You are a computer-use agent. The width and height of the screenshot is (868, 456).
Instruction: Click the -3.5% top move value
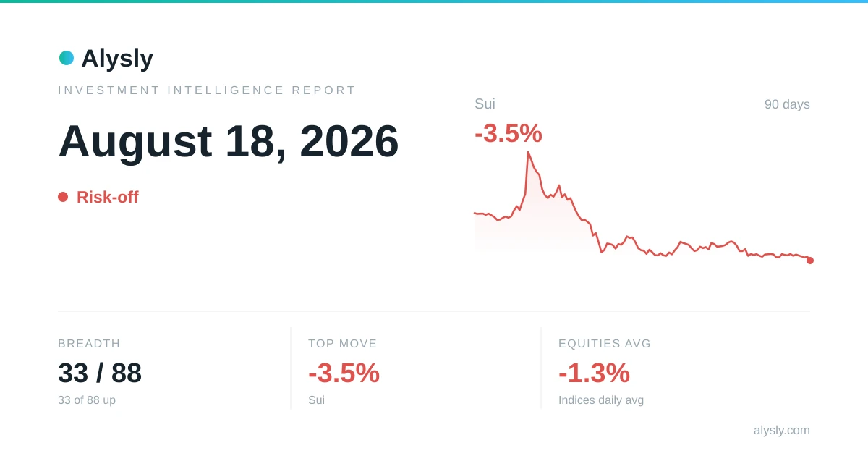[344, 373]
